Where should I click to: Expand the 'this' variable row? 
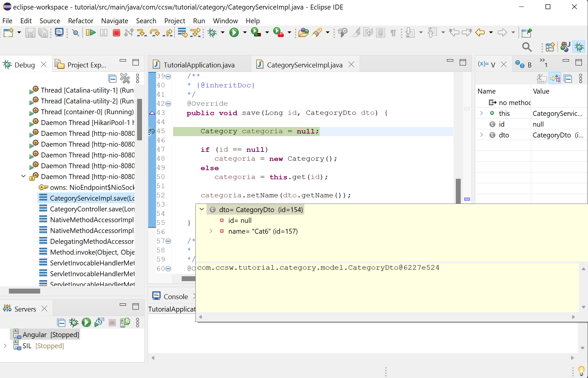[482, 113]
